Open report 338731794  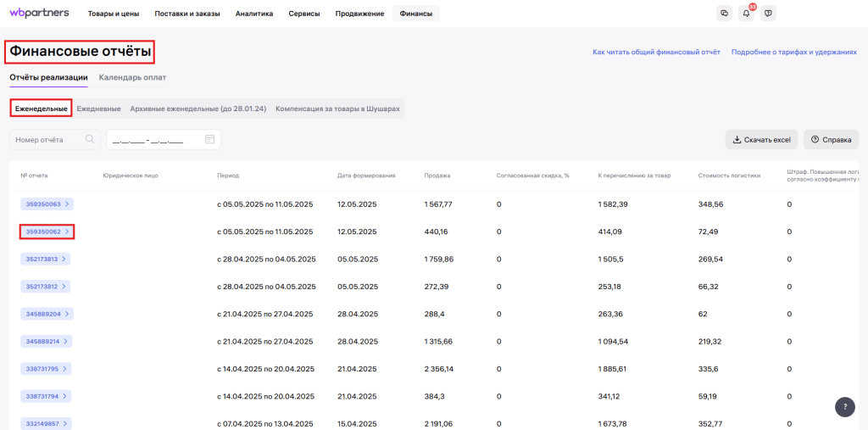point(47,396)
